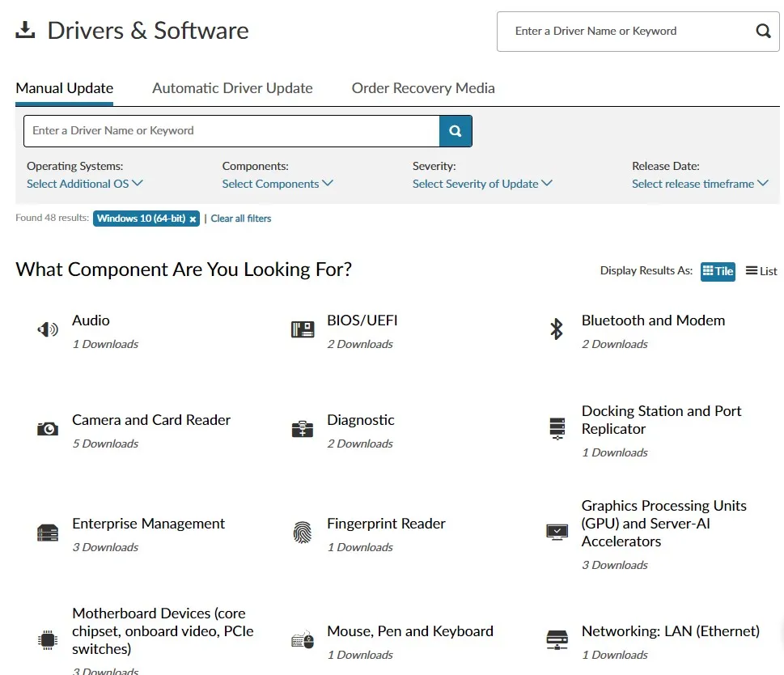Image resolution: width=784 pixels, height=675 pixels.
Task: Go to Order Recovery Media tab
Action: click(x=423, y=88)
